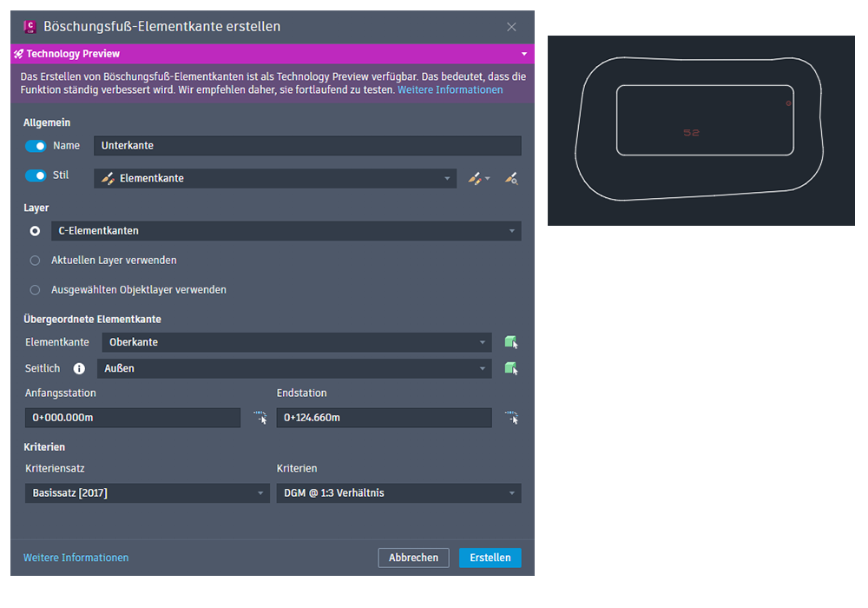Pick the Endstation on screen

511,417
